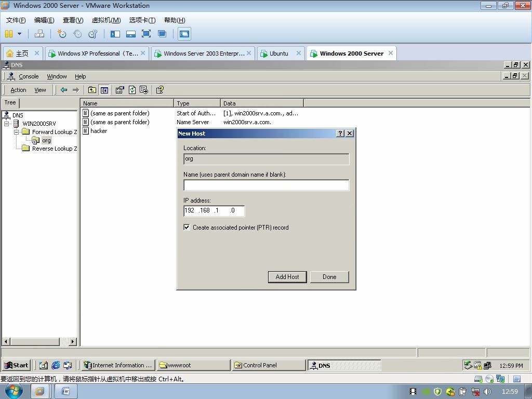Click the VMware pause virtual machine icon
The image size is (532, 399).
coord(9,34)
